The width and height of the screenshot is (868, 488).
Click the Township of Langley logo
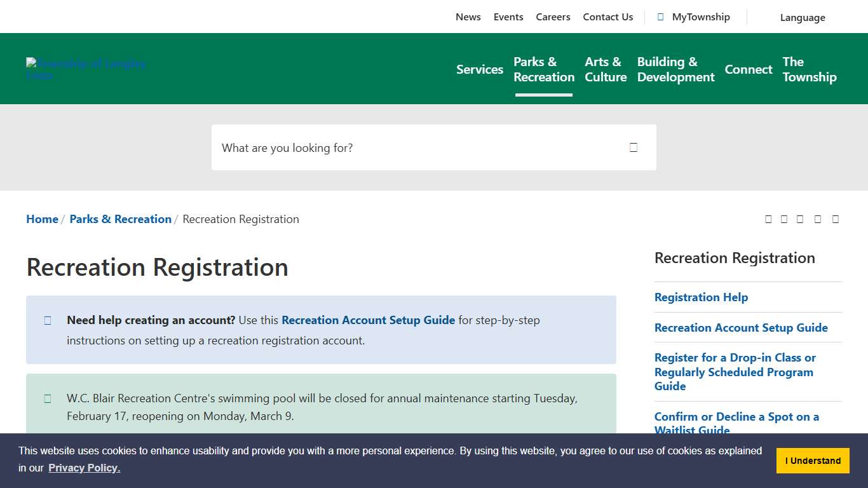click(x=86, y=69)
